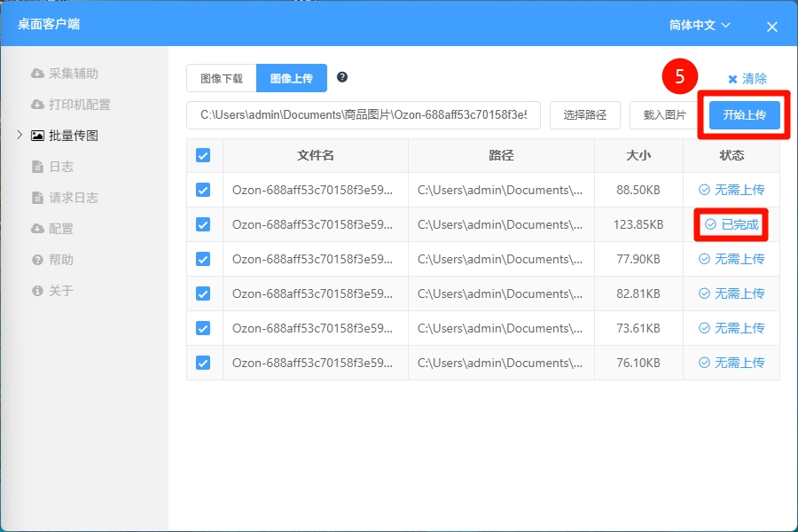Click the document icon beside 日志
The image size is (798, 532).
pos(37,167)
